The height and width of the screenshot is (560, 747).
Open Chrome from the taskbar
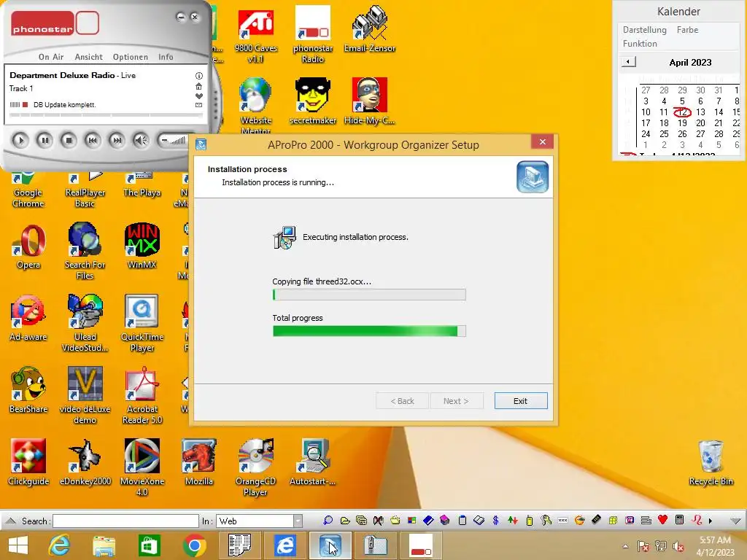194,545
